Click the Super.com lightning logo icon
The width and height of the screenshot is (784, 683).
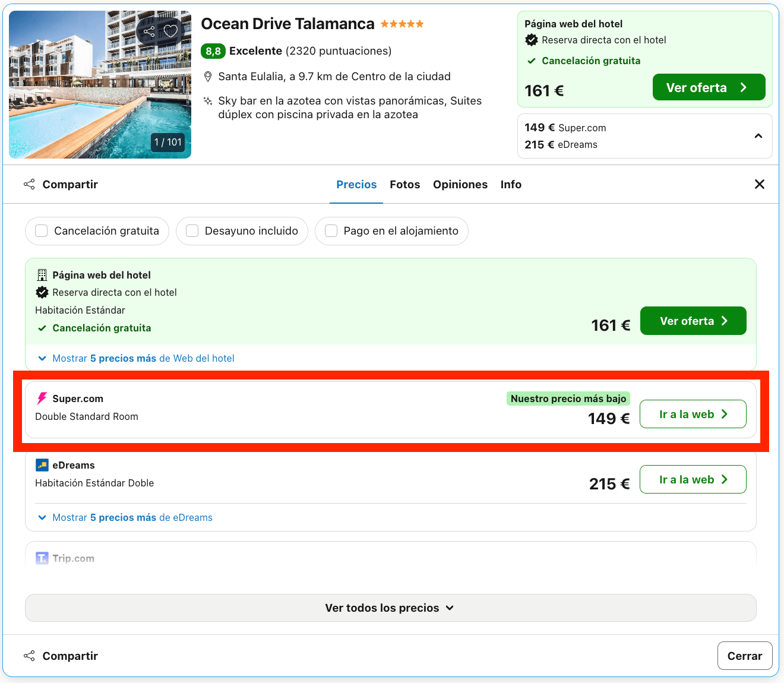pyautogui.click(x=42, y=398)
